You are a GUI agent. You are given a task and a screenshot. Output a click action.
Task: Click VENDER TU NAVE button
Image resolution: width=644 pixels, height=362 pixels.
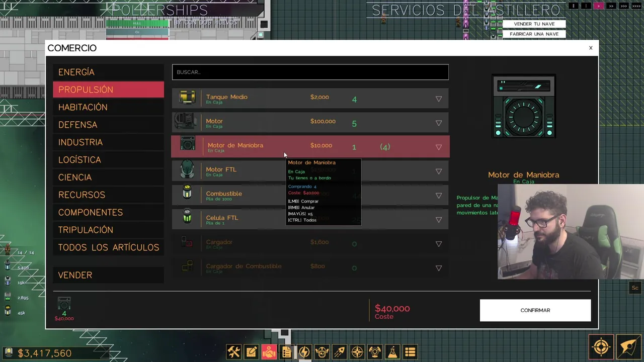pos(534,24)
